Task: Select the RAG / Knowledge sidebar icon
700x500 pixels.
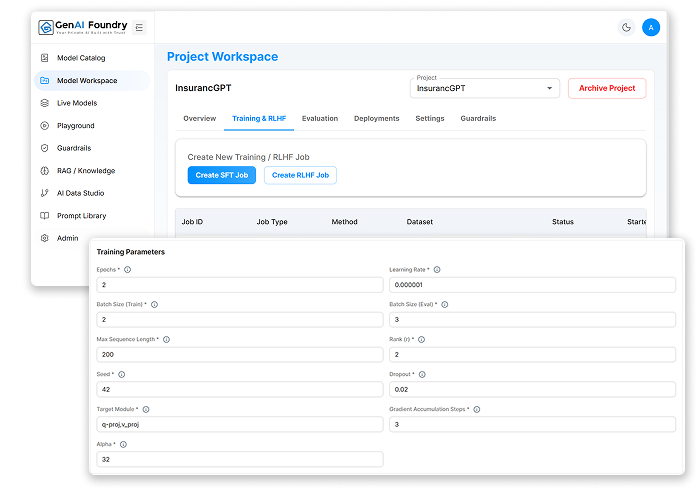Action: pyautogui.click(x=45, y=171)
